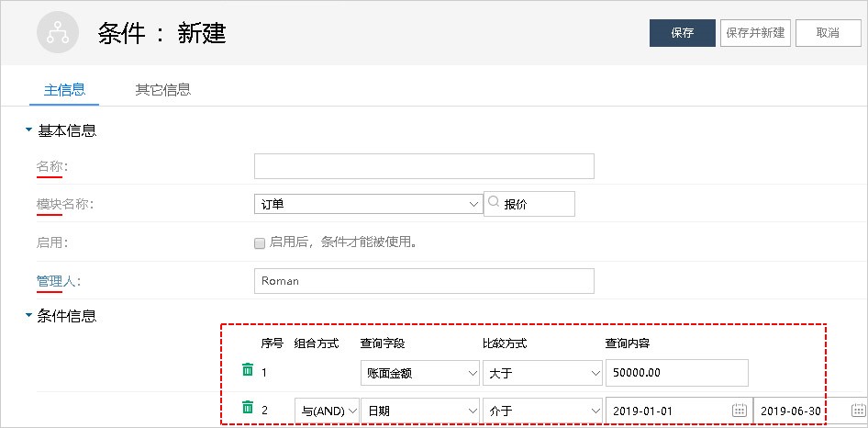
Task: Open the 日期 query field dropdown
Action: (419, 411)
